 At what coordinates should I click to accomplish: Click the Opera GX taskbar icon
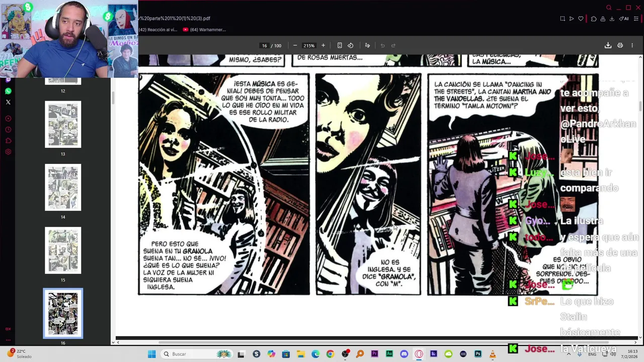(419, 354)
